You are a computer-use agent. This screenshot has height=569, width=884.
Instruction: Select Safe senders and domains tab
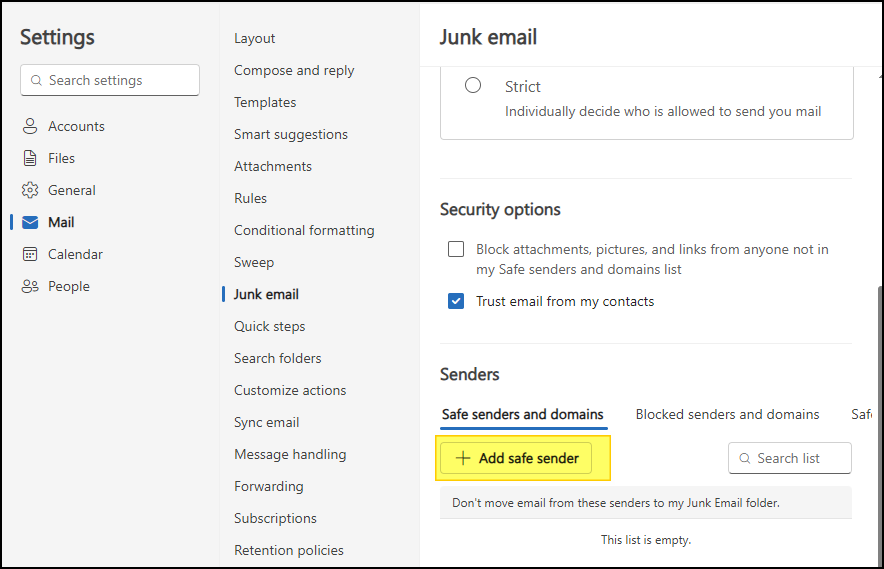(523, 414)
